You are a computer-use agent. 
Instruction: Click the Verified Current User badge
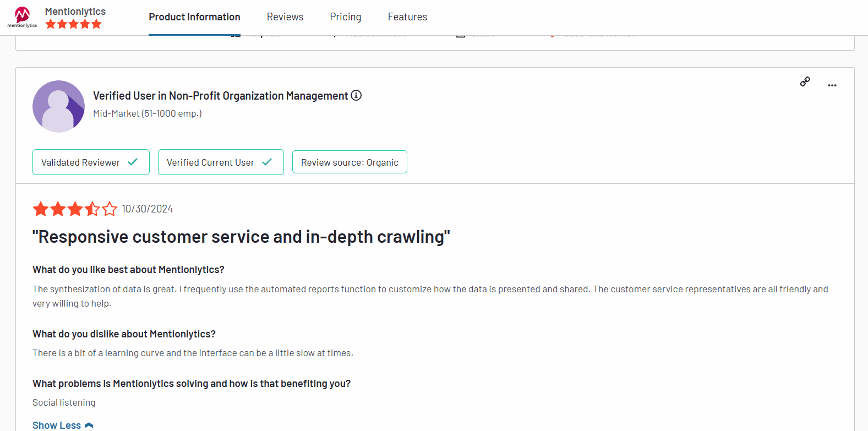click(x=210, y=162)
